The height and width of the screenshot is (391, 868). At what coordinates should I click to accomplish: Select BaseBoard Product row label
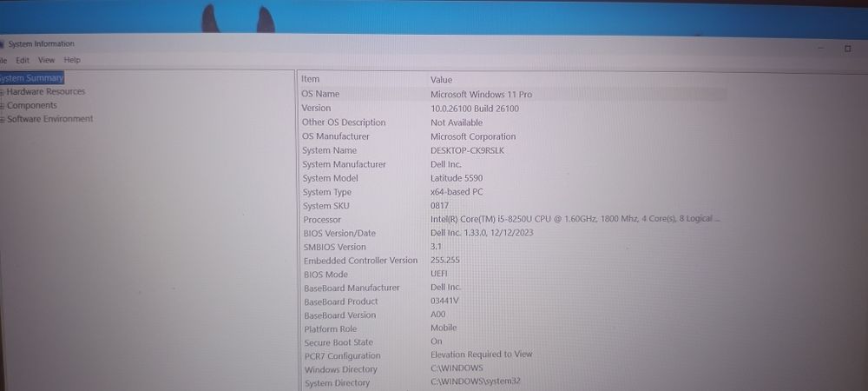(x=341, y=302)
